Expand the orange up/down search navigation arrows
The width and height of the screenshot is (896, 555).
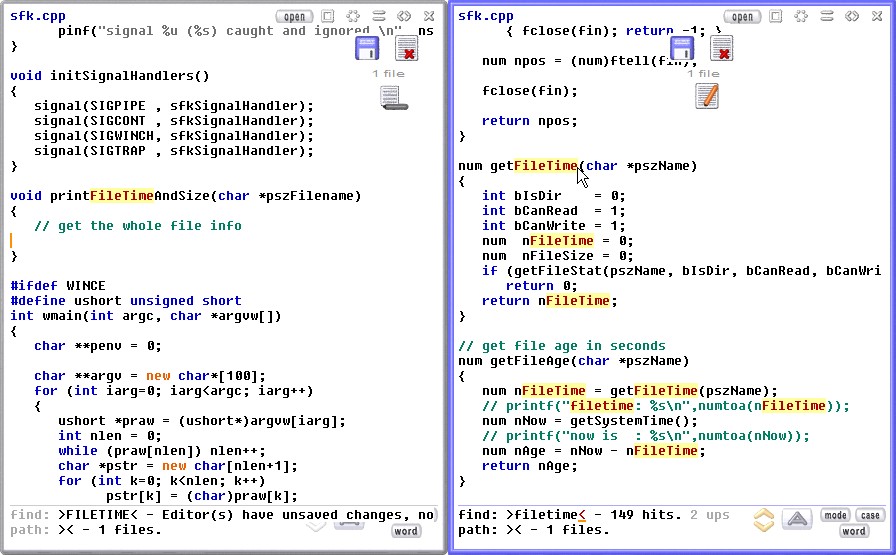click(764, 520)
